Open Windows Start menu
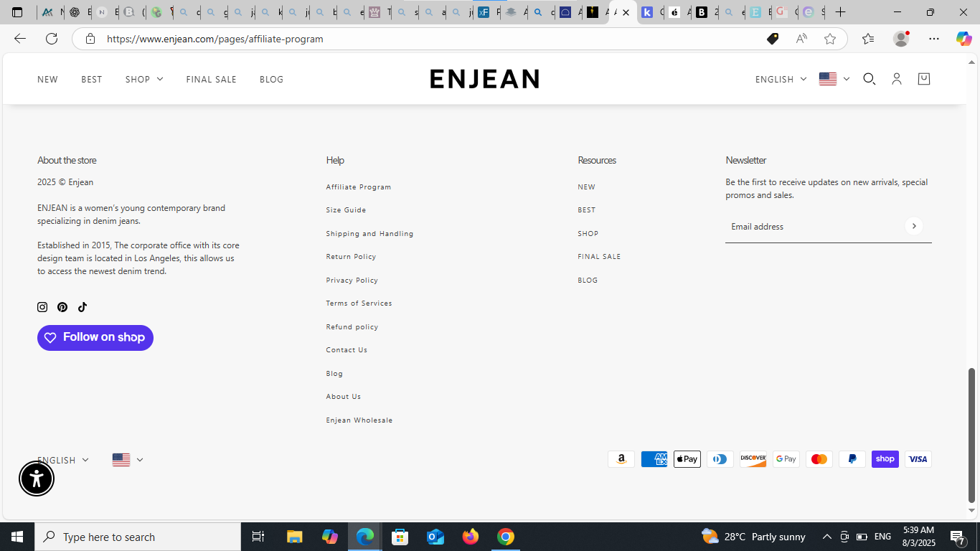The height and width of the screenshot is (551, 980). (x=17, y=537)
